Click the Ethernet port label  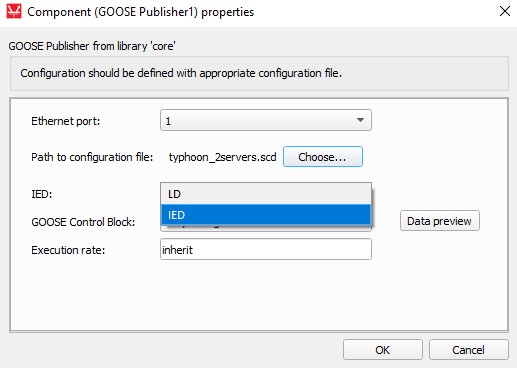(66, 121)
